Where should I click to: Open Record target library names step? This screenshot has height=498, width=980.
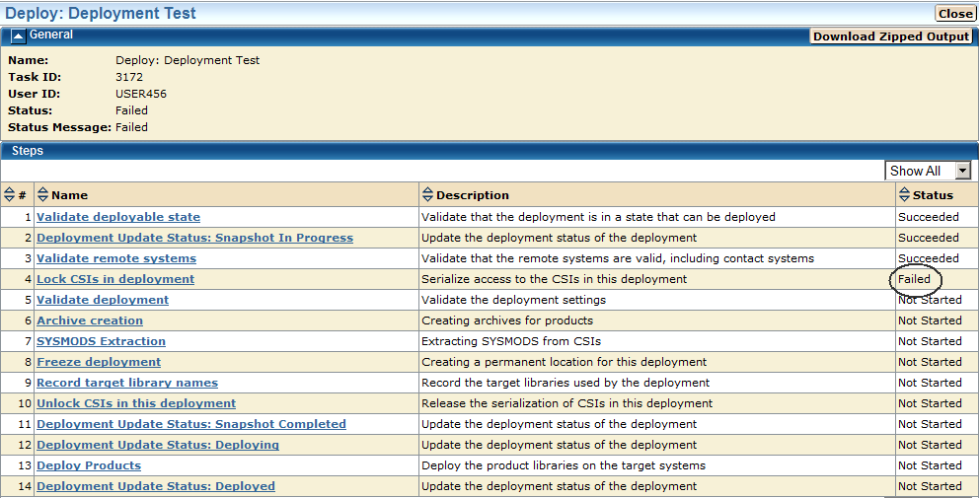click(127, 383)
